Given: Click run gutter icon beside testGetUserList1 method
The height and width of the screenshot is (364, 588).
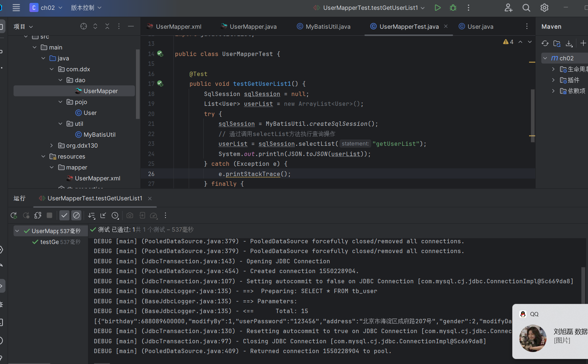Looking at the screenshot, I should point(160,84).
